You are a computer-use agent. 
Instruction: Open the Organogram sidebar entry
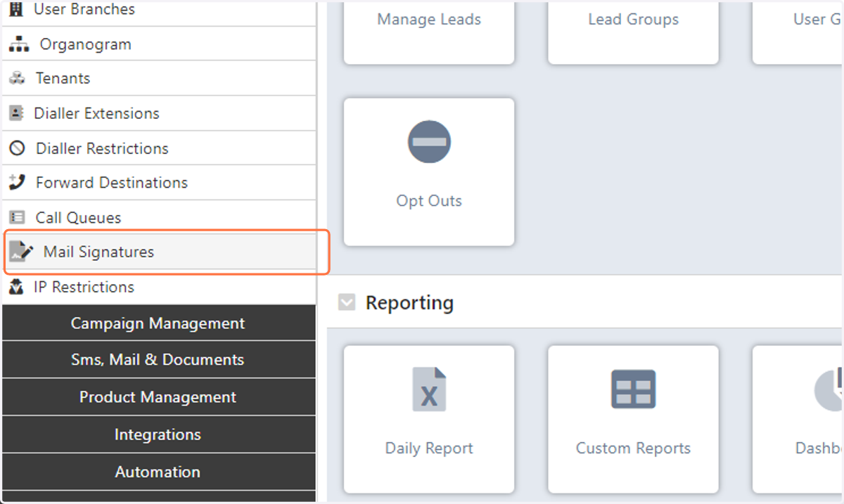click(159, 44)
